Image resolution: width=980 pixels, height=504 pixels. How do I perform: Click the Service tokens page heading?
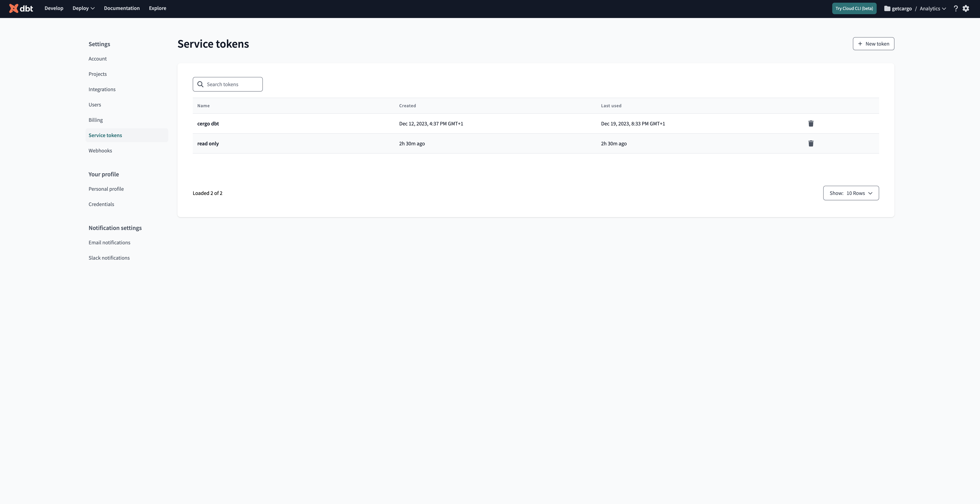click(213, 44)
